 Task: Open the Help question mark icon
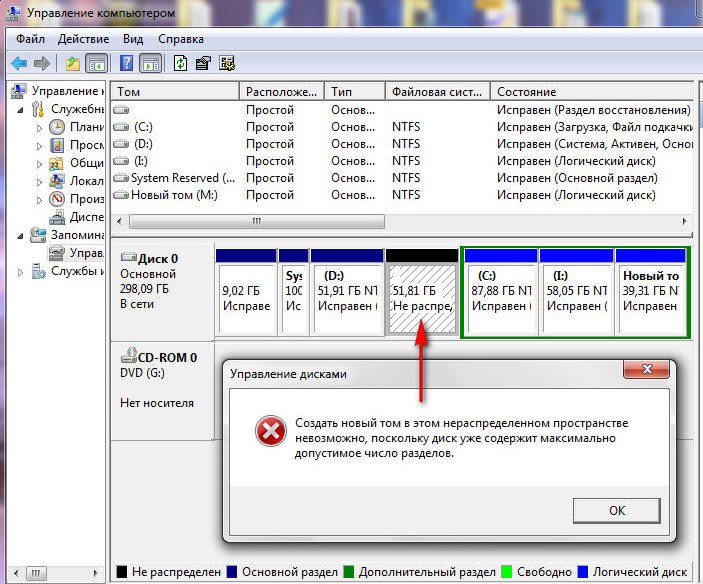point(126,63)
